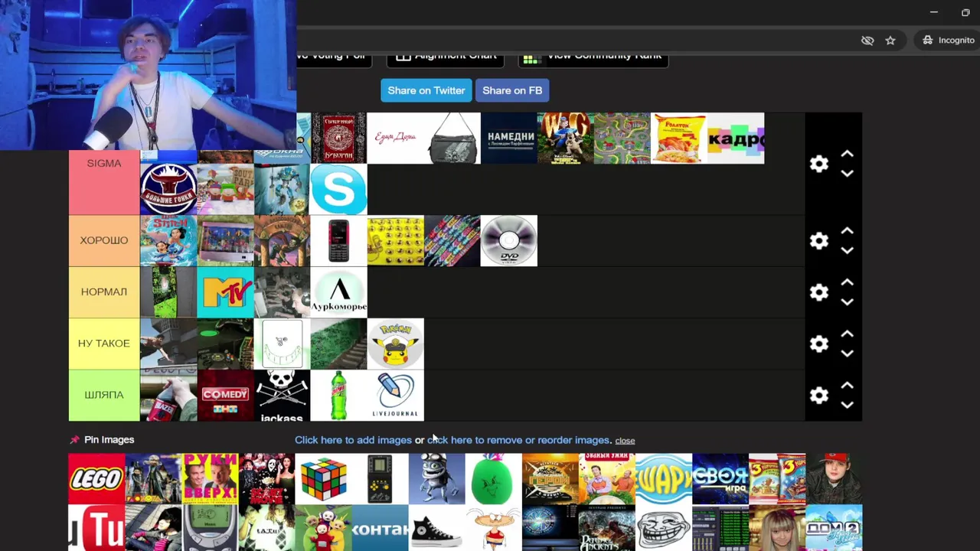980x551 pixels.
Task: Select the trollface image
Action: click(x=664, y=528)
